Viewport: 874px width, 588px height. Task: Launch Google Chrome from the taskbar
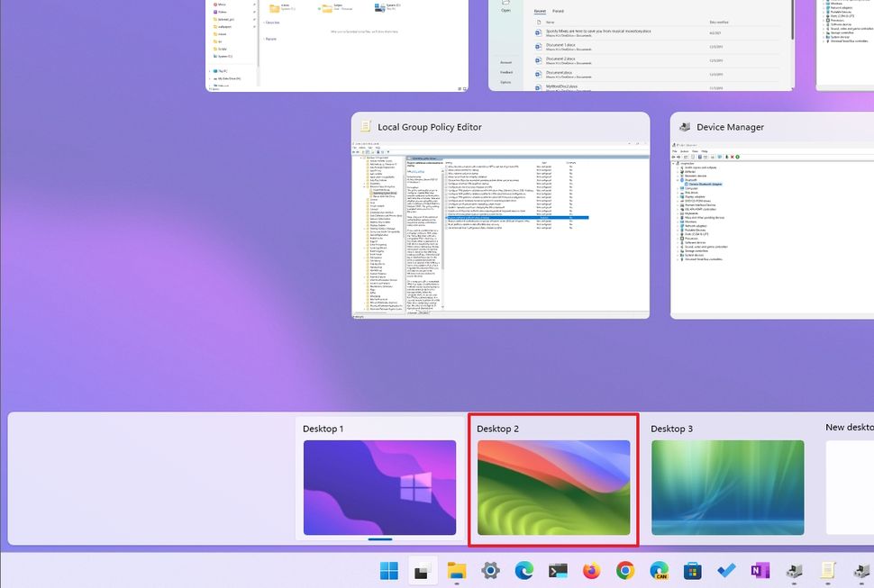tap(626, 570)
